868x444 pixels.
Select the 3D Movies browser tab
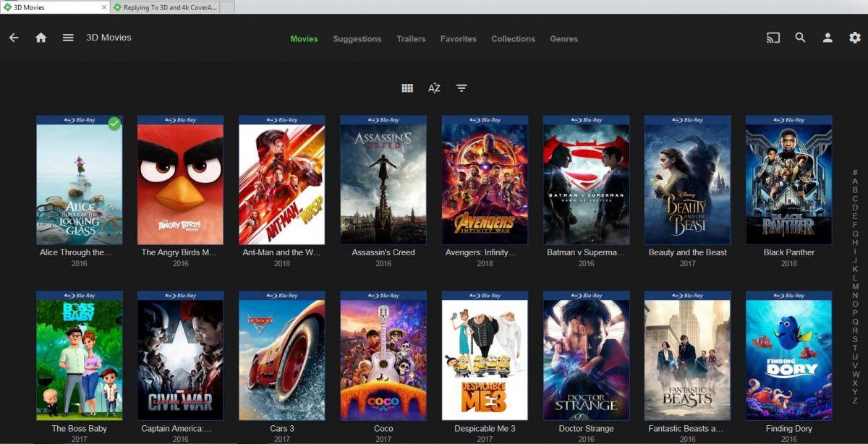pyautogui.click(x=55, y=7)
